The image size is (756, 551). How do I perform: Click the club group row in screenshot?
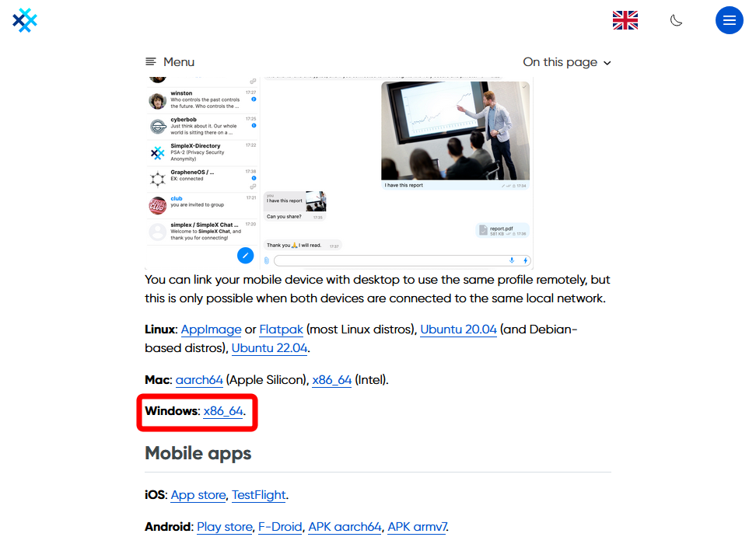pyautogui.click(x=202, y=205)
